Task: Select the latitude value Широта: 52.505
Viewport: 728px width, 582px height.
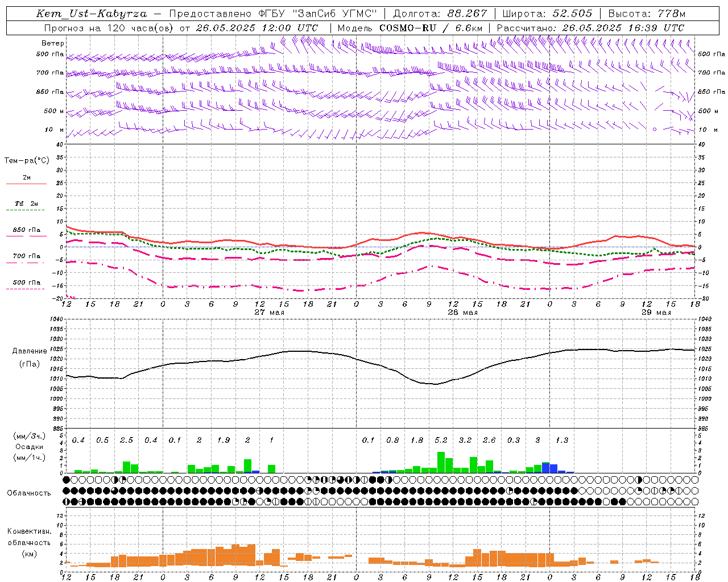Action: tap(547, 14)
